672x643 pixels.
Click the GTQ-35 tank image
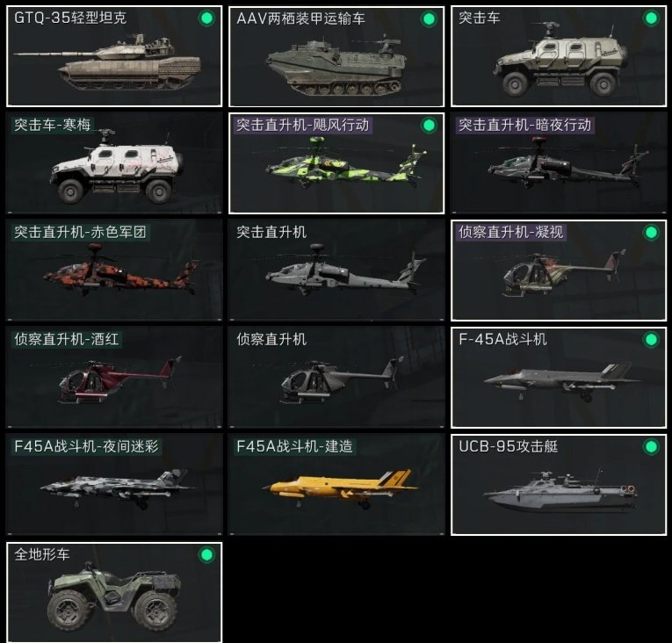107,62
